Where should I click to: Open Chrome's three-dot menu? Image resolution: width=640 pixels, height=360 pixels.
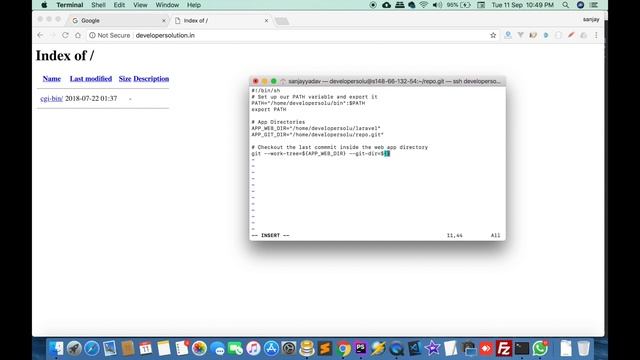[x=596, y=36]
